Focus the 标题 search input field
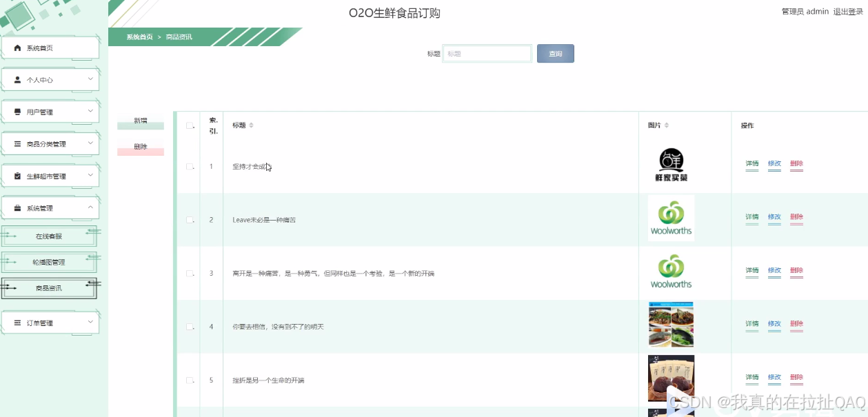Screen dimensions: 868x417 [487, 54]
